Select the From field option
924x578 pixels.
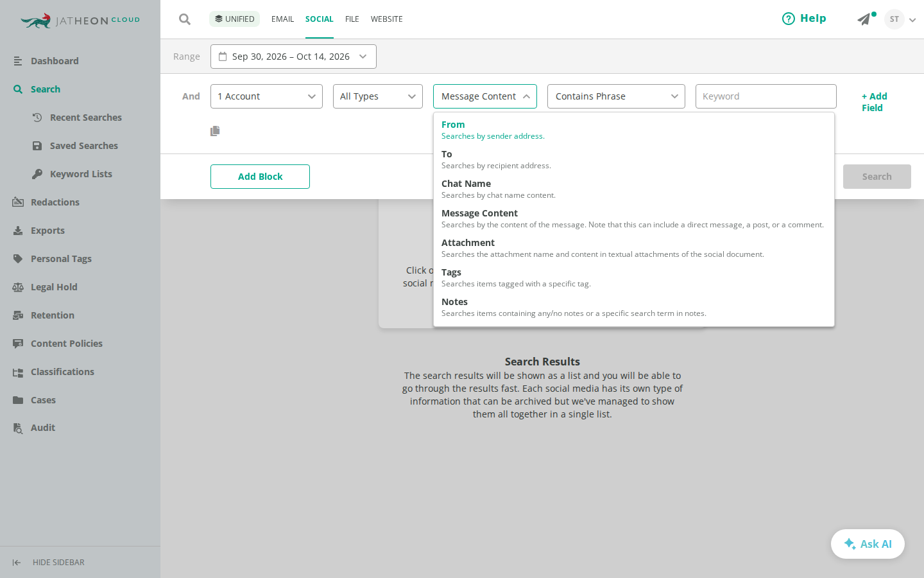(634, 130)
